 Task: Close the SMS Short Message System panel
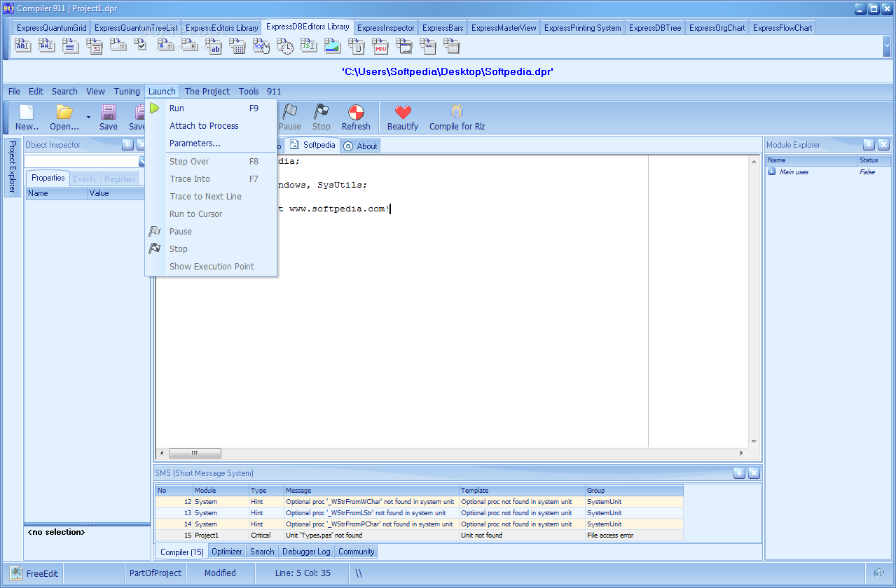[x=754, y=472]
